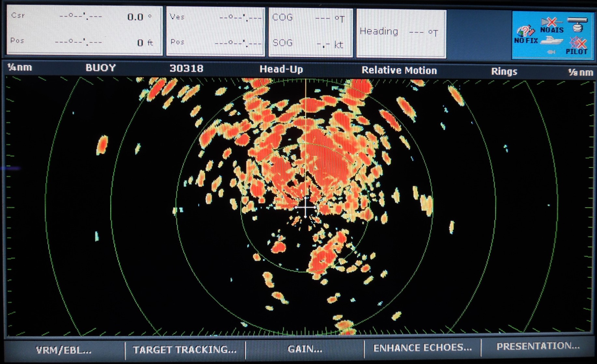The width and height of the screenshot is (597, 364).
Task: Open the PRESENTATION options
Action: click(538, 346)
